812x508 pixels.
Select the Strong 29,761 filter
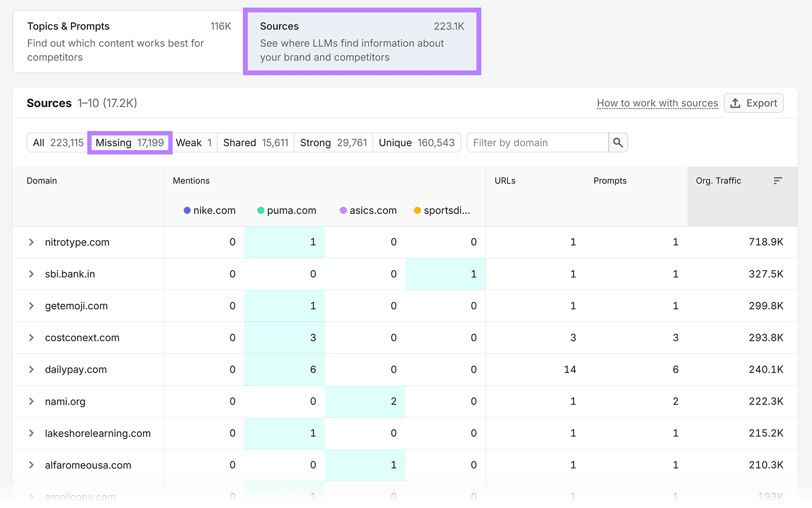(x=333, y=143)
